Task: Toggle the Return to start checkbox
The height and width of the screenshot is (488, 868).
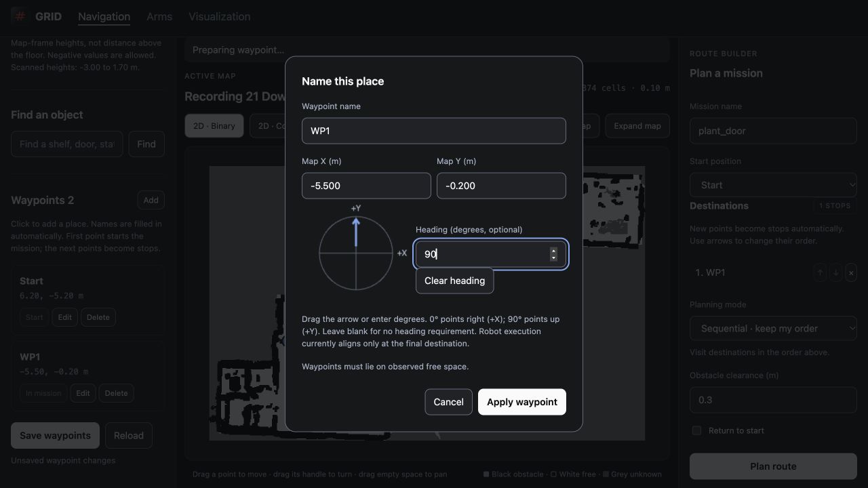Action: (x=696, y=430)
